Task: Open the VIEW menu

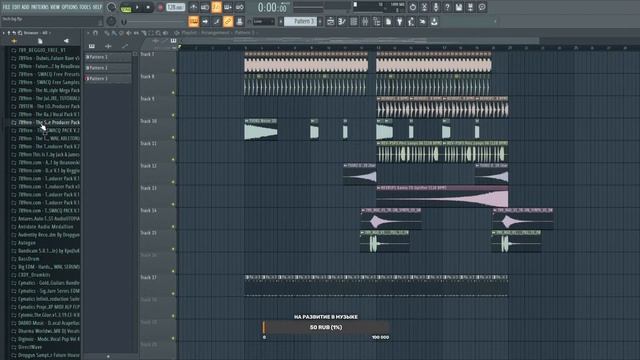Action: pyautogui.click(x=55, y=7)
